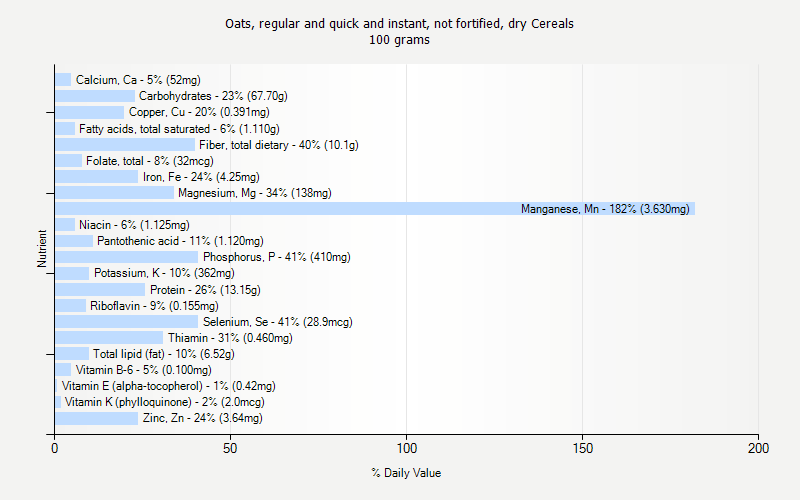Select the Magnesium, Mg bar
This screenshot has width=800, height=500.
pyautogui.click(x=114, y=193)
